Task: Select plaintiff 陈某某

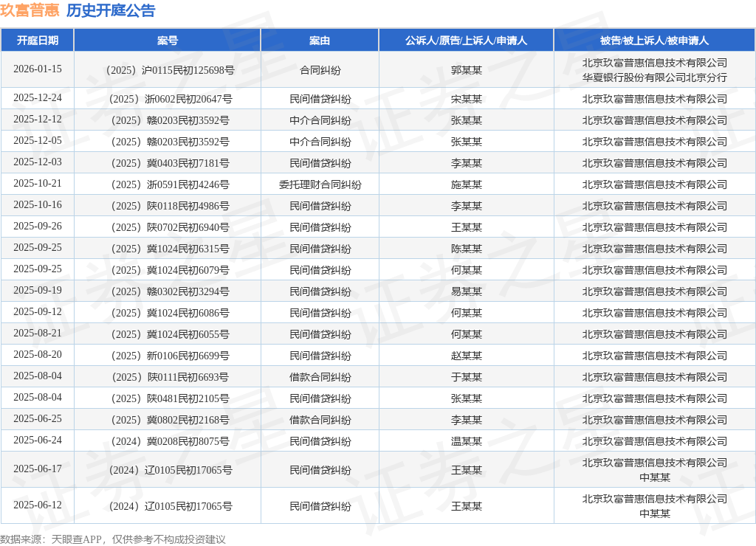Action: [x=467, y=249]
